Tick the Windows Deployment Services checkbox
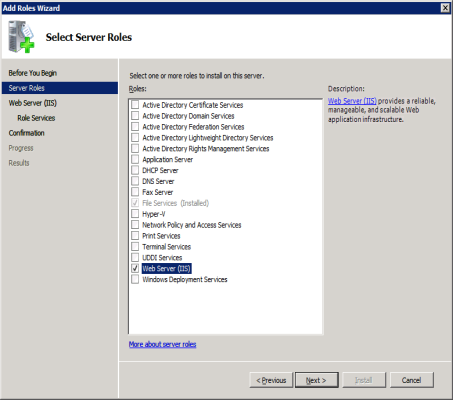Image resolution: width=453 pixels, height=400 pixels. [135, 279]
